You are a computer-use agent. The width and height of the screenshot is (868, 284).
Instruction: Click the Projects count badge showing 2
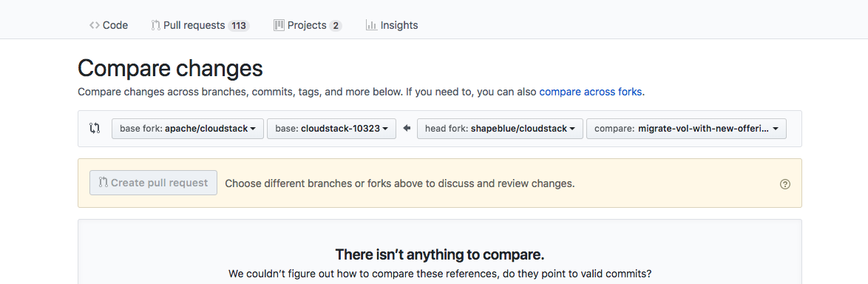click(x=336, y=25)
